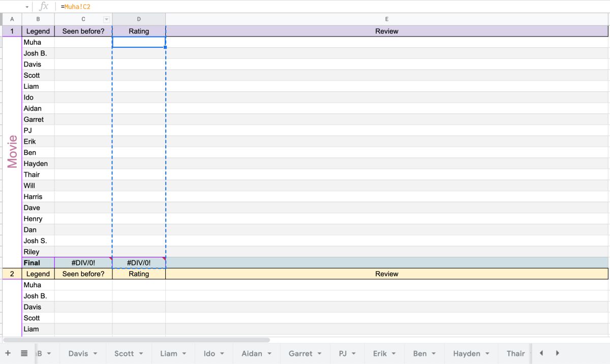Switch to the Garret sheet tab
The width and height of the screenshot is (610, 364).
[300, 353]
